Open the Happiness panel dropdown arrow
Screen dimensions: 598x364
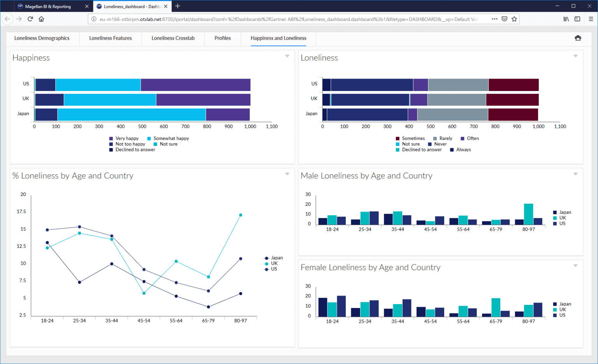(287, 56)
